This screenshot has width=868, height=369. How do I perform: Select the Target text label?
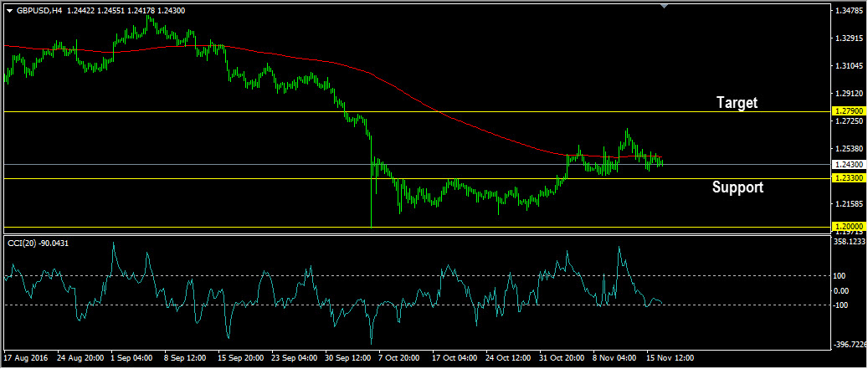(x=737, y=102)
